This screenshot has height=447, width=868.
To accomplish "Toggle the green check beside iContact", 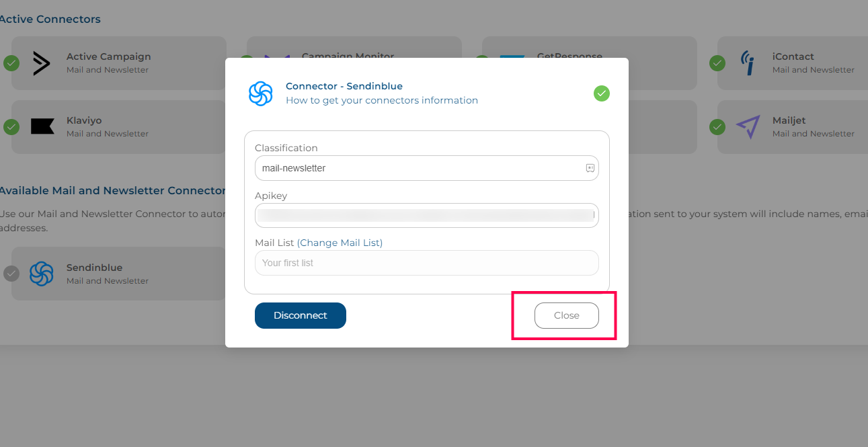I will pos(718,63).
